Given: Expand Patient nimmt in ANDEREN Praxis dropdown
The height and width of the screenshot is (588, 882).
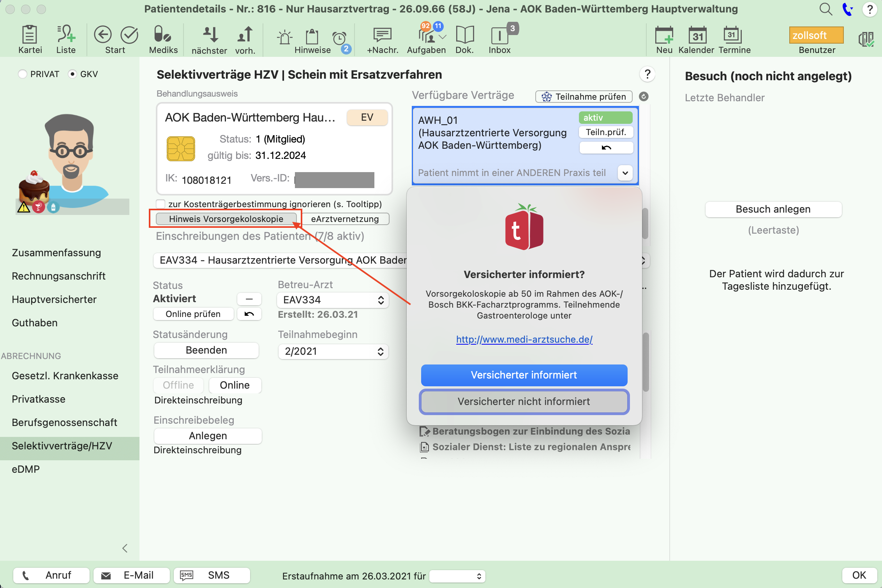Looking at the screenshot, I should (x=625, y=173).
